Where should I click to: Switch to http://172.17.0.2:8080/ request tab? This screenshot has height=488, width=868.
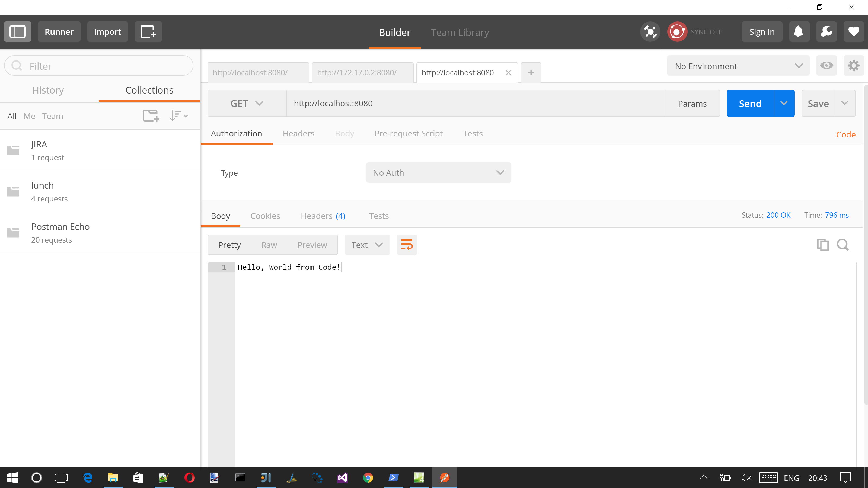362,72
